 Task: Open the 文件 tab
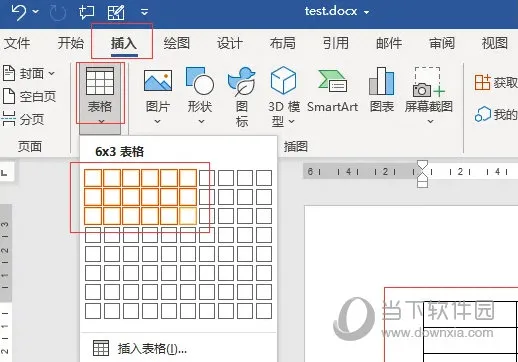[17, 43]
